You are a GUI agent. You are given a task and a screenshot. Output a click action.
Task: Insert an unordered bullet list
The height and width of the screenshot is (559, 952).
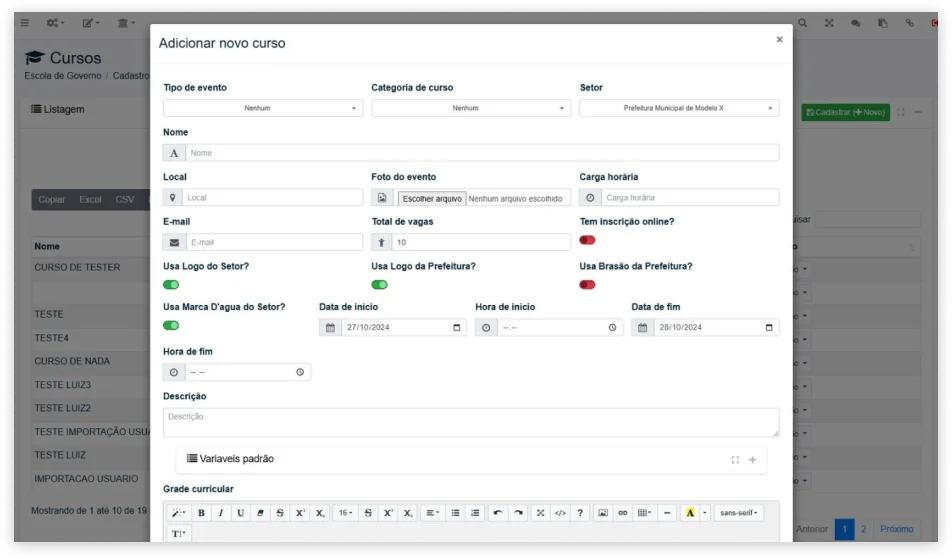tap(455, 513)
